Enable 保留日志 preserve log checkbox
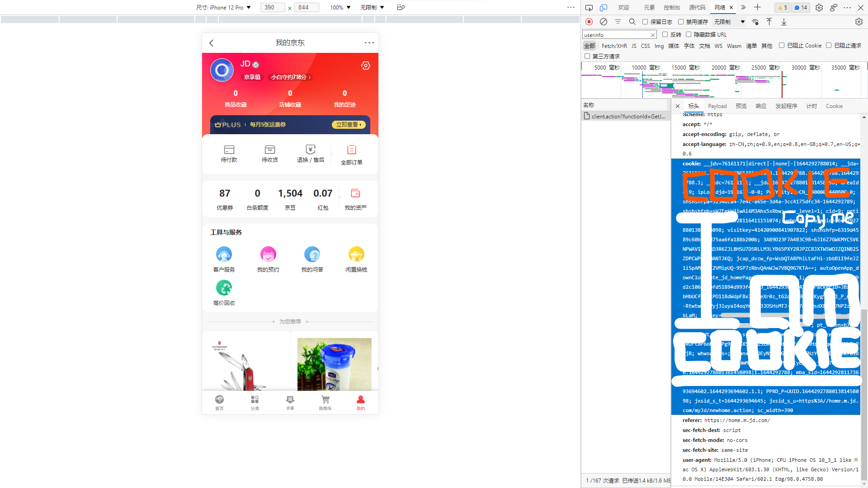 (x=645, y=22)
